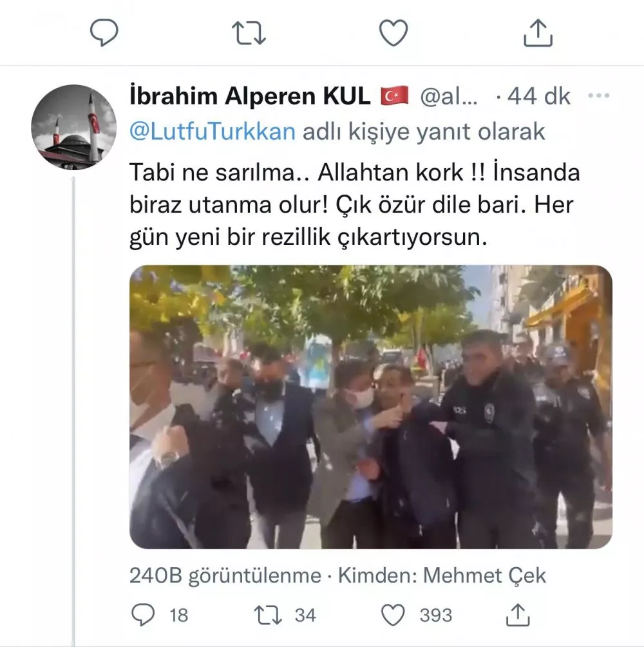644x647 pixels.
Task: Open the 44 dk tweet timestamp
Action: [x=538, y=97]
